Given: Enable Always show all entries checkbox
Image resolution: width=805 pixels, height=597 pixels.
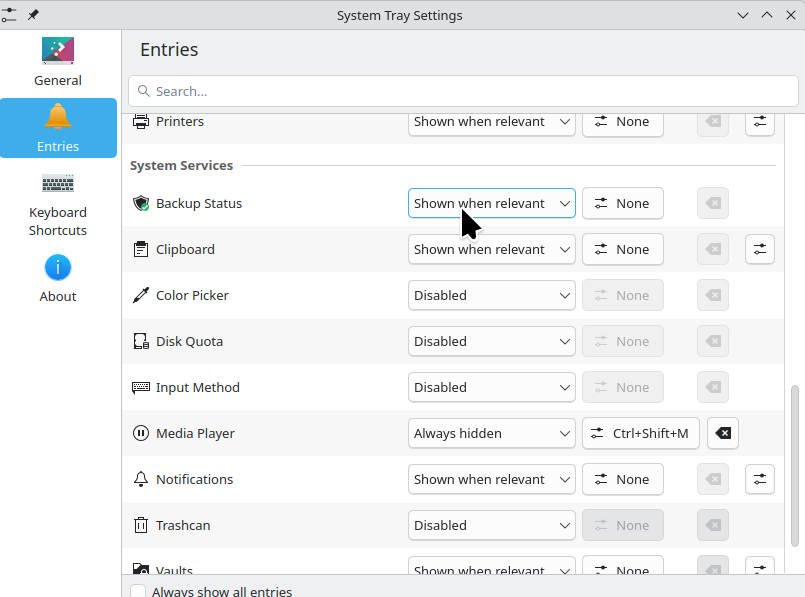Looking at the screenshot, I should (x=139, y=591).
